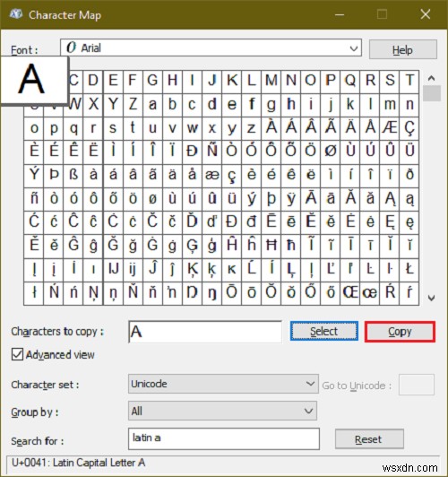Click the Copy button

(x=400, y=331)
